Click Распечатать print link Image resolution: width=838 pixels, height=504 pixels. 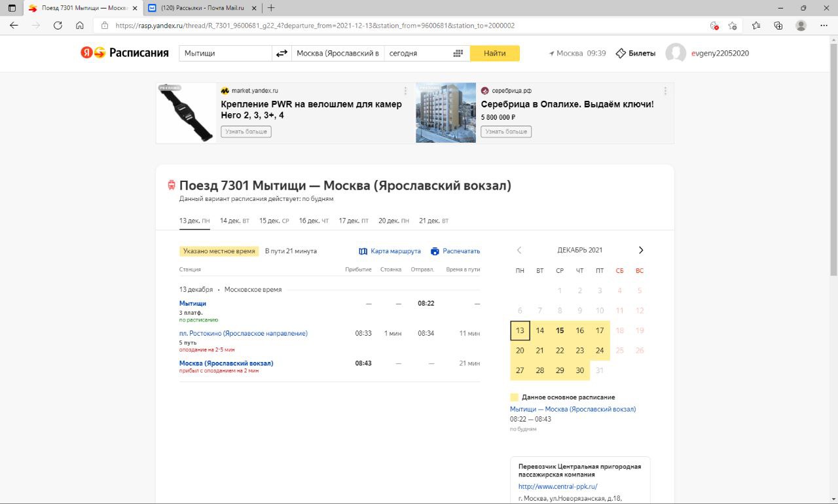click(x=455, y=251)
